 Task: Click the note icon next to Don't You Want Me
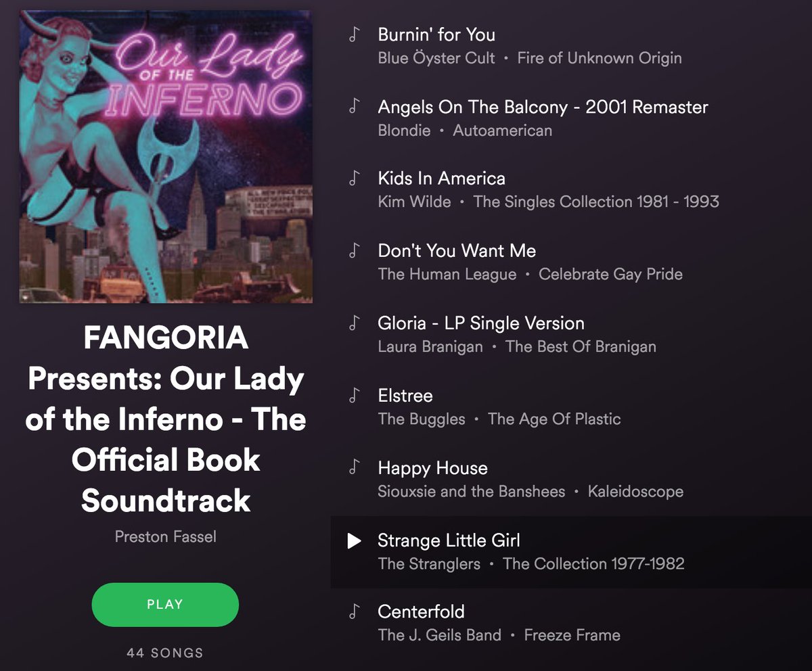353,251
